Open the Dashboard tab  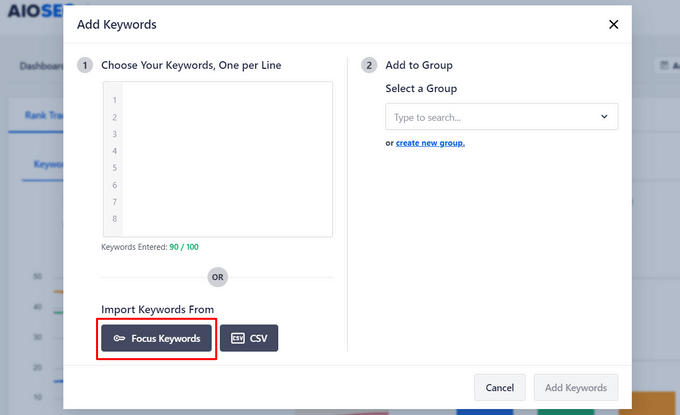click(38, 66)
